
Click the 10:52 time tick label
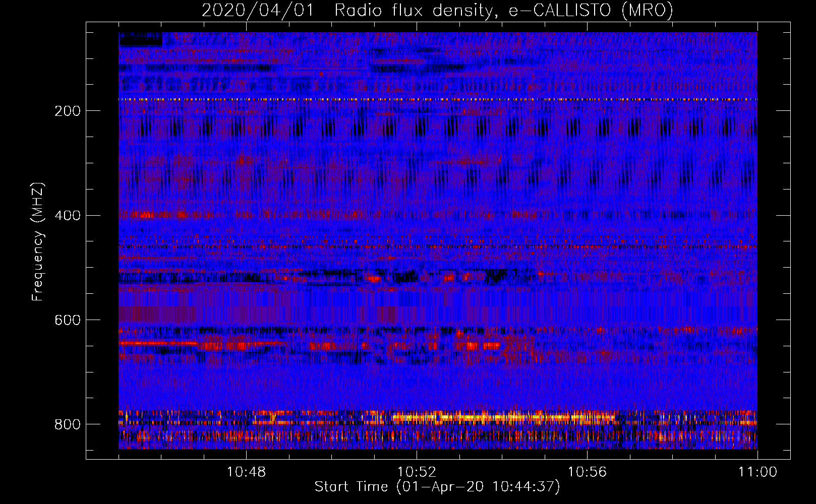[x=417, y=472]
